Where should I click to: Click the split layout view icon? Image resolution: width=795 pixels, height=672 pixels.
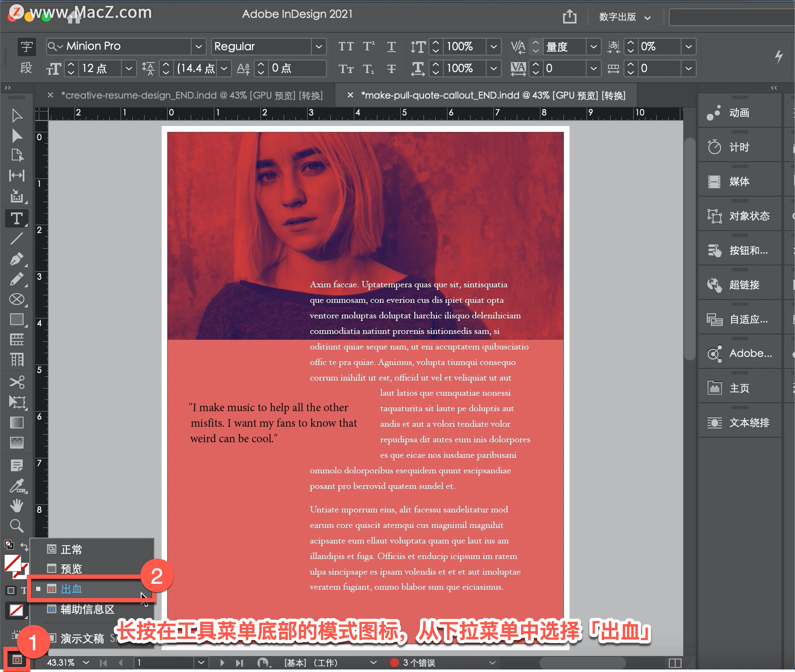pyautogui.click(x=675, y=663)
